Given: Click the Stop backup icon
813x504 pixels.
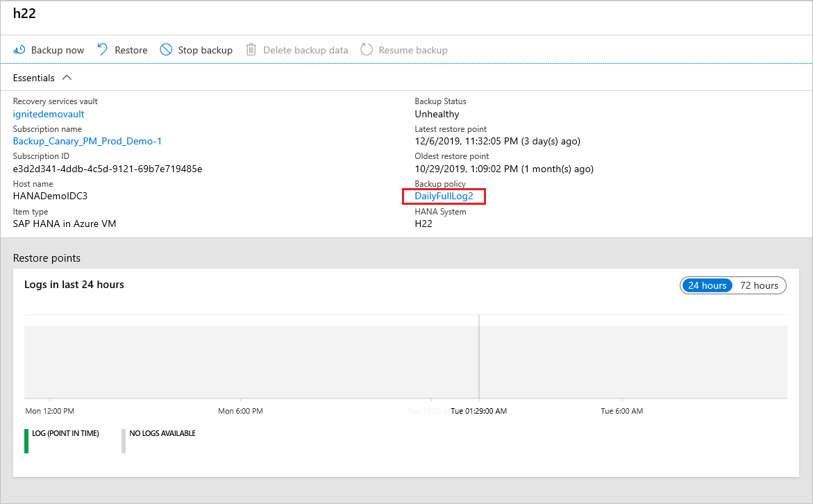Looking at the screenshot, I should tap(166, 49).
